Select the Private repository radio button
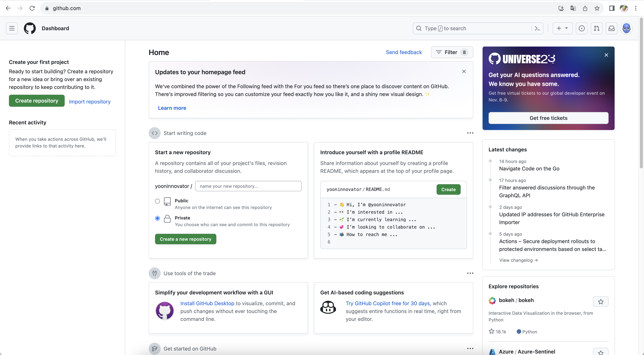 [157, 218]
